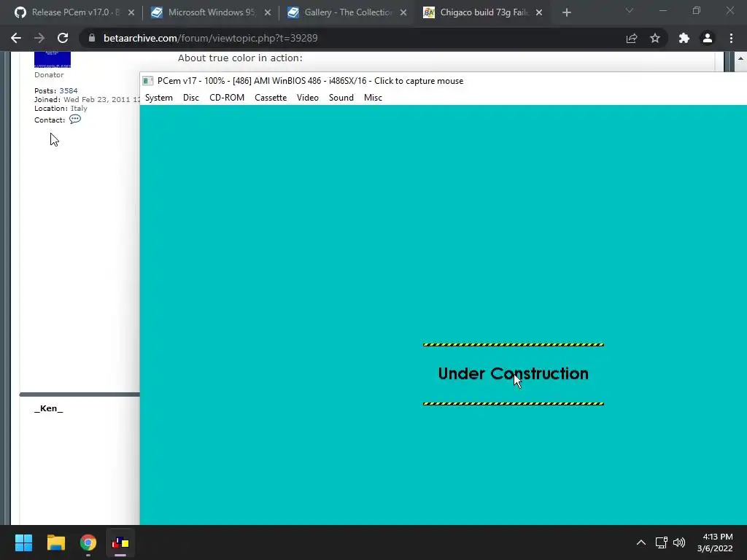Open the System menu in PCem

(x=158, y=98)
